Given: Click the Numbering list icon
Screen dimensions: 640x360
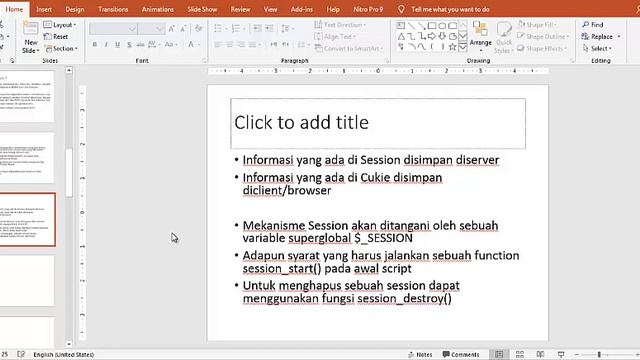Looking at the screenshot, I should click(x=237, y=29).
